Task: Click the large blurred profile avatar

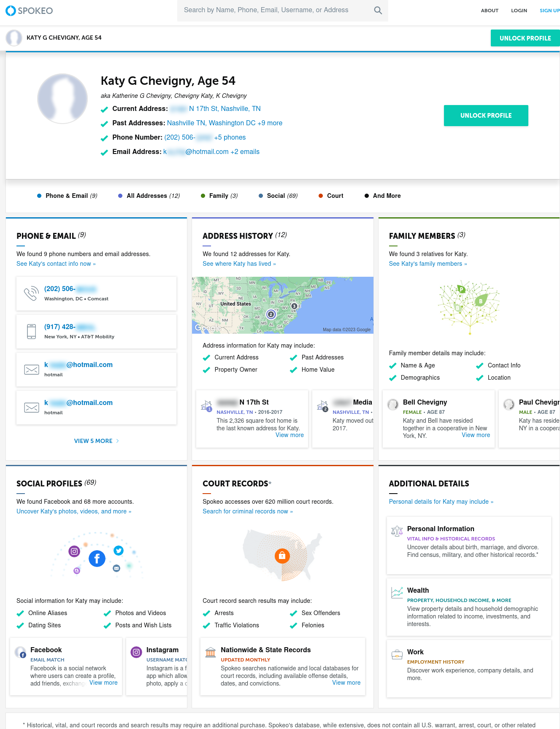Action: [62, 98]
